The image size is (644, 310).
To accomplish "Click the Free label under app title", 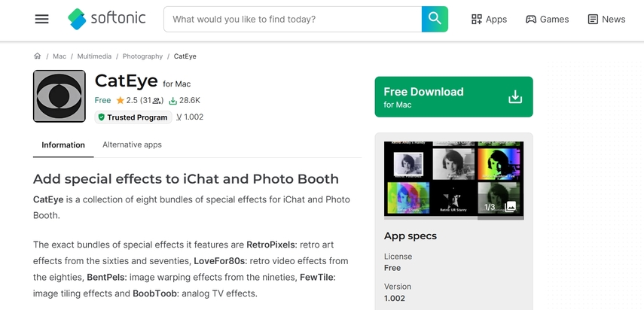I will pos(102,101).
